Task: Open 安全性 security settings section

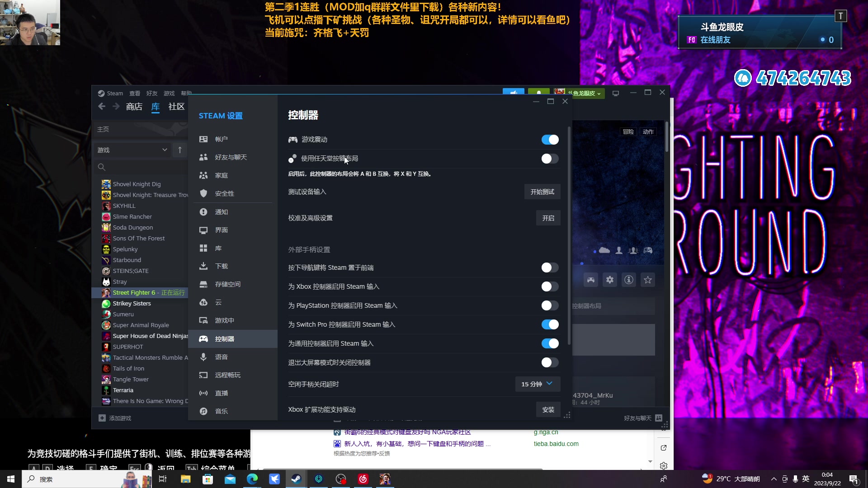Action: click(x=232, y=193)
